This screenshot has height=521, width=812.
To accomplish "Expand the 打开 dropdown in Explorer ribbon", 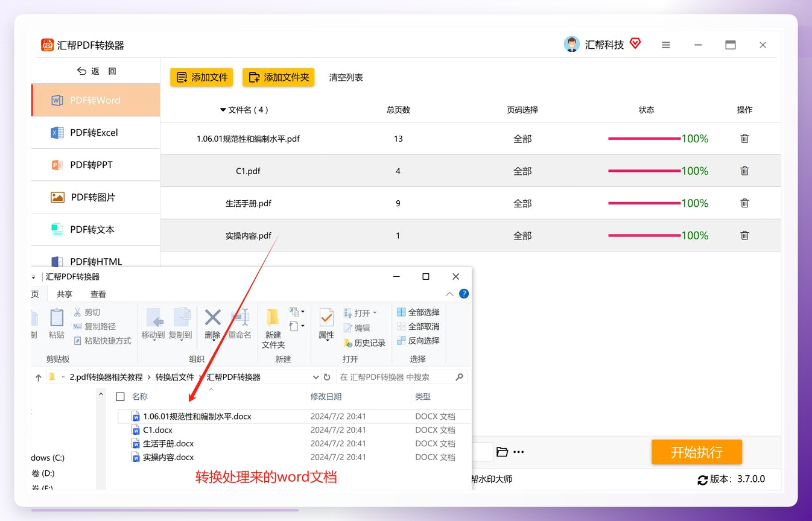I will (x=375, y=313).
